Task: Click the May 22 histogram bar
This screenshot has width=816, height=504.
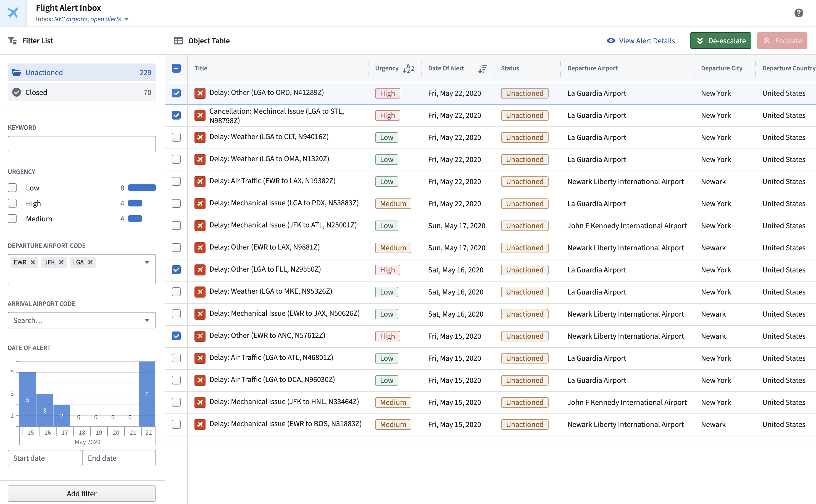Action: (147, 394)
